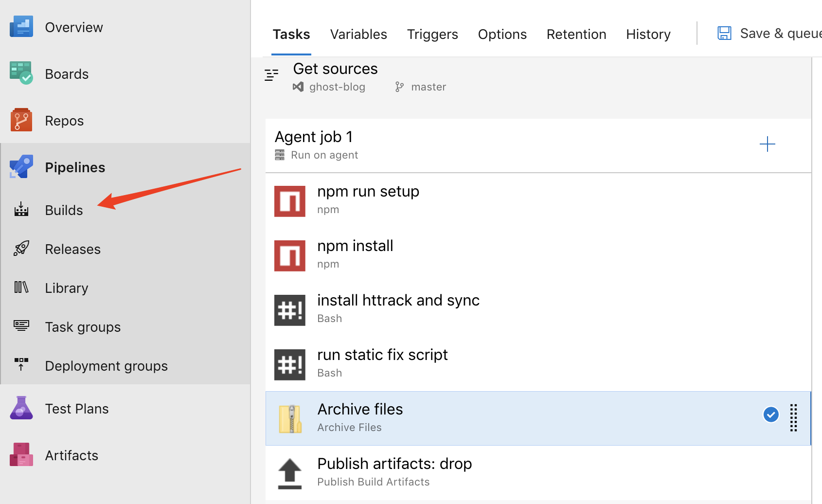Click Bash icon for run static fix script

tap(290, 365)
